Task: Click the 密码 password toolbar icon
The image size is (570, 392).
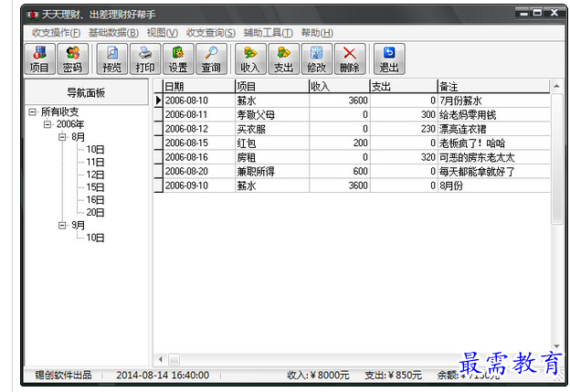Action: [73, 58]
